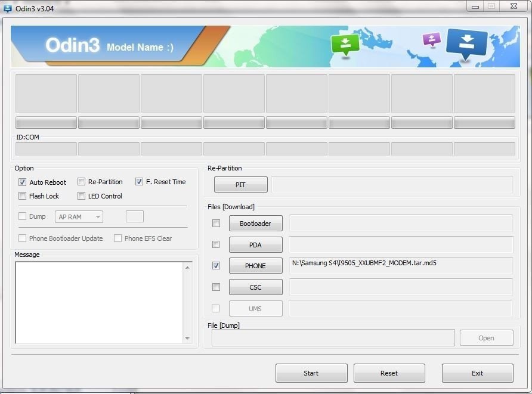Viewport: 532px width, 394px height.
Task: Click the first progress bar slot
Action: pyautogui.click(x=46, y=122)
